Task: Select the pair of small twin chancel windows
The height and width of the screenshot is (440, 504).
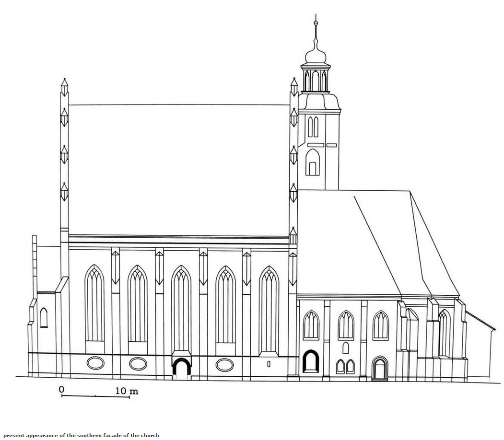Action: tap(345, 367)
